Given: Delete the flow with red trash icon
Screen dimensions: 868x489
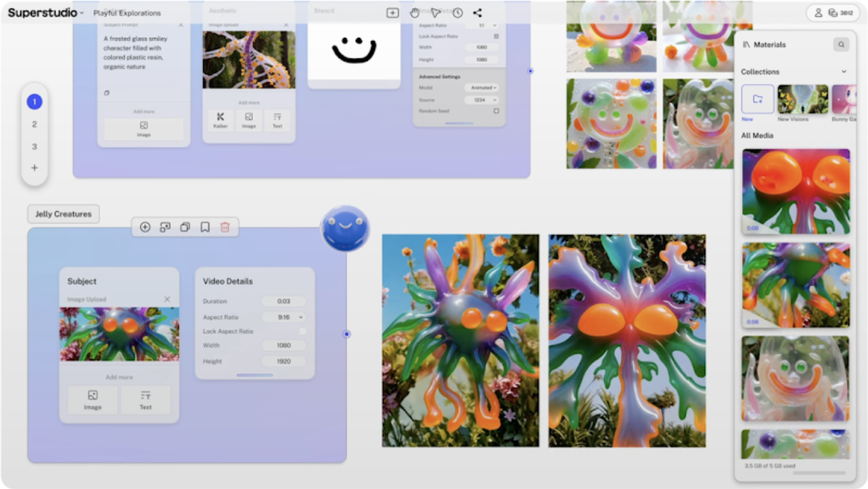Looking at the screenshot, I should (225, 227).
